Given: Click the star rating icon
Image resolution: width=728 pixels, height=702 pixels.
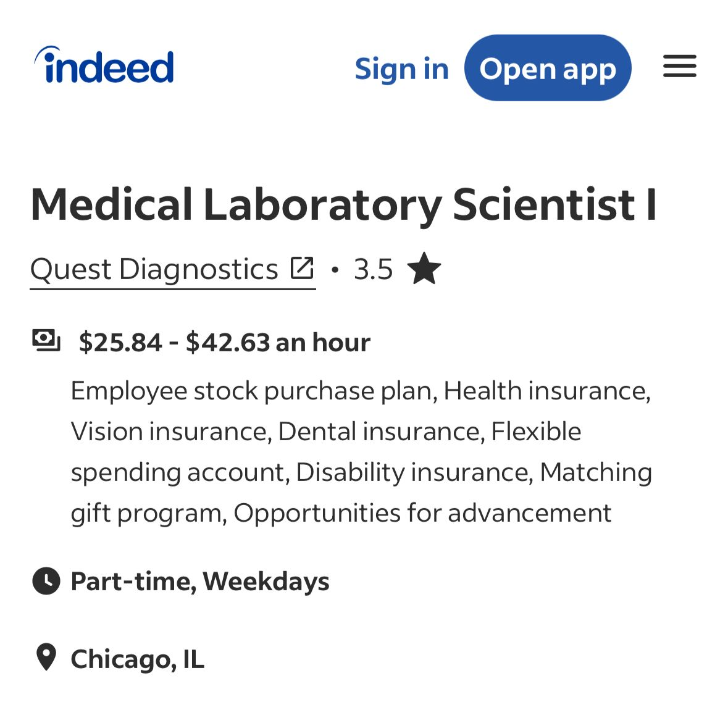Looking at the screenshot, I should (x=424, y=269).
